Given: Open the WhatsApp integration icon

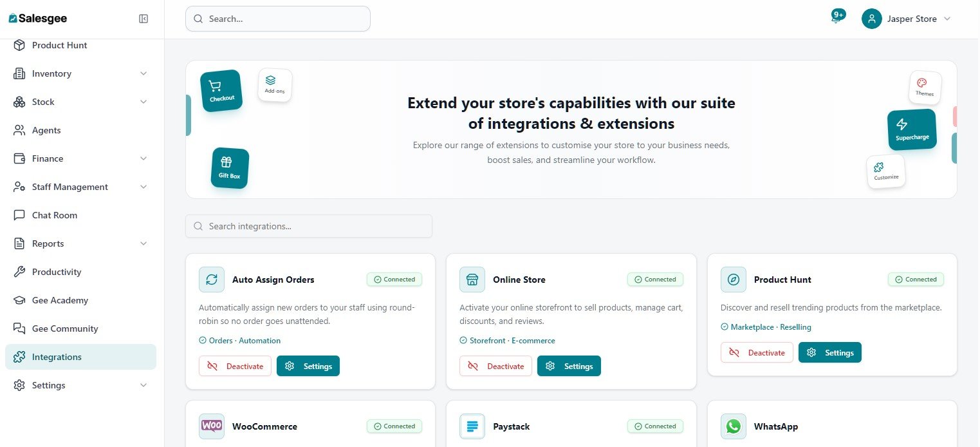Looking at the screenshot, I should click(x=734, y=426).
